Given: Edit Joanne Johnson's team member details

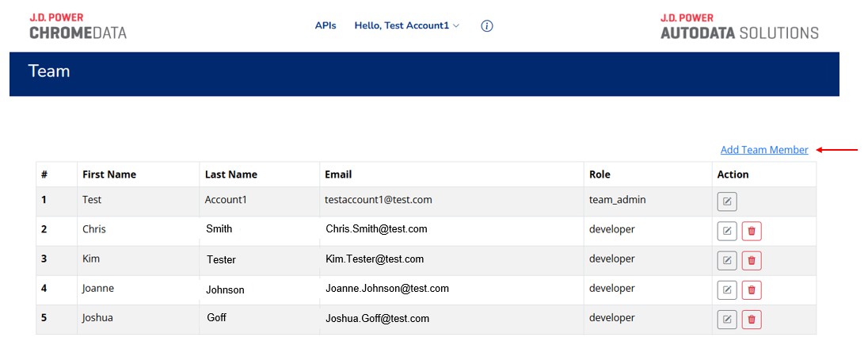Looking at the screenshot, I should (x=727, y=290).
